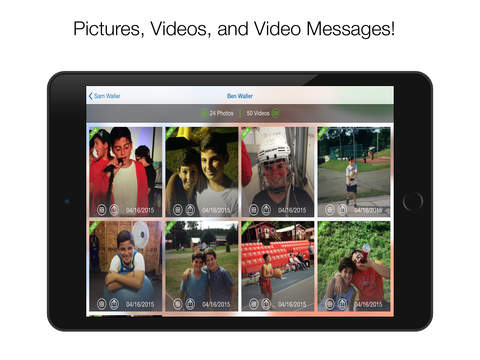Image resolution: width=480 pixels, height=360 pixels.
Task: Click share icon on microphone singer photo
Action: [114, 210]
